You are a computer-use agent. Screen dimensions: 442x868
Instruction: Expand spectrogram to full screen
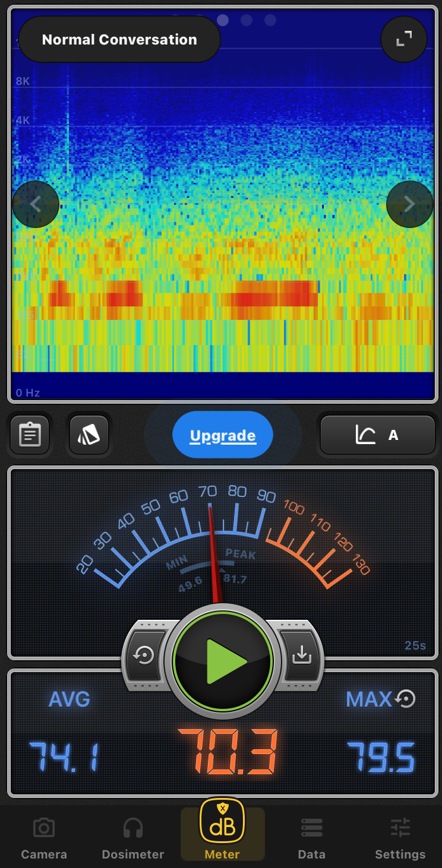click(x=404, y=39)
